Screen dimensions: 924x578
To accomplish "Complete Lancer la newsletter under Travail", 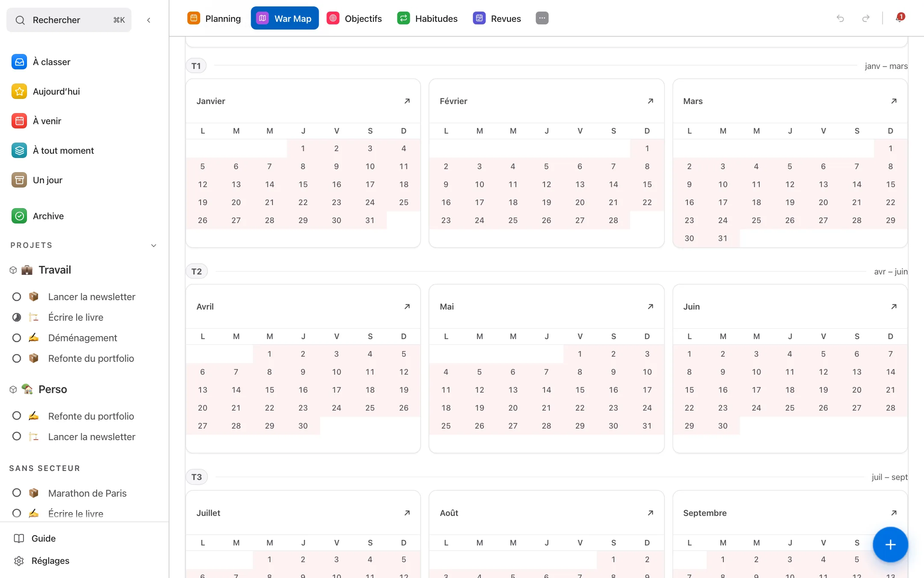I will pyautogui.click(x=17, y=297).
